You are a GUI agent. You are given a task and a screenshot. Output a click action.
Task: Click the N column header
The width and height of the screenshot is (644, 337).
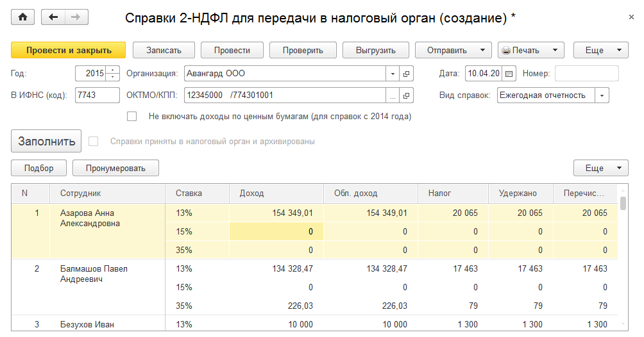click(x=30, y=193)
